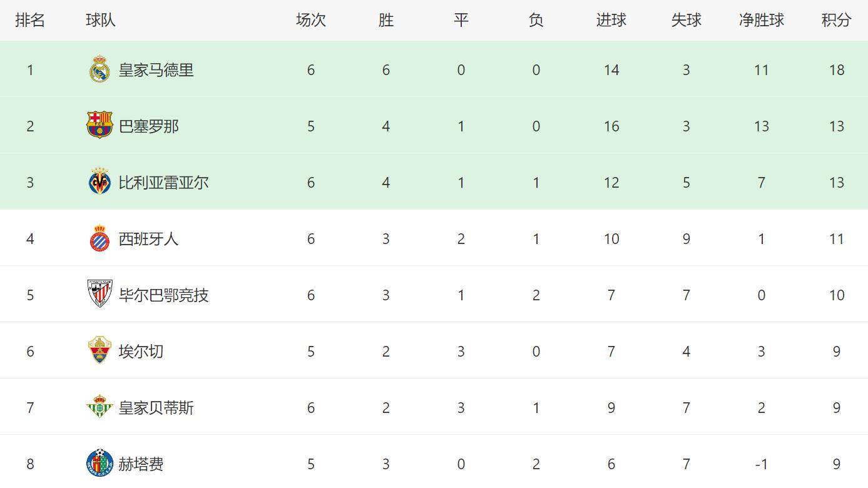This screenshot has width=868, height=488.
Task: Click the Espanyol club crest
Action: click(99, 238)
